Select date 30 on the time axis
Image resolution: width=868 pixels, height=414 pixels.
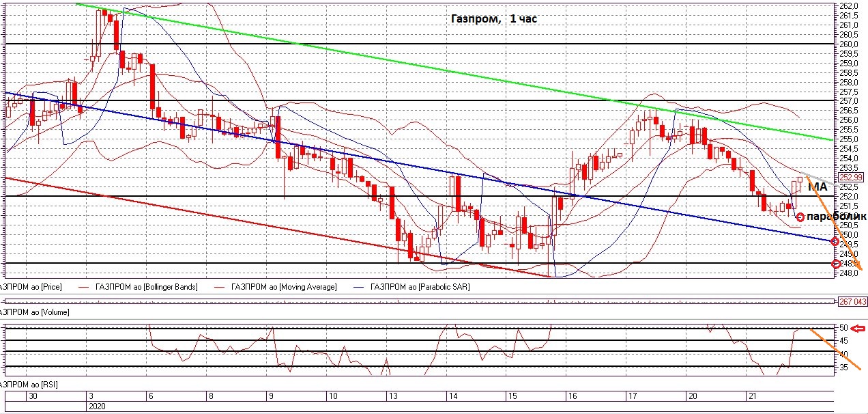pyautogui.click(x=32, y=396)
